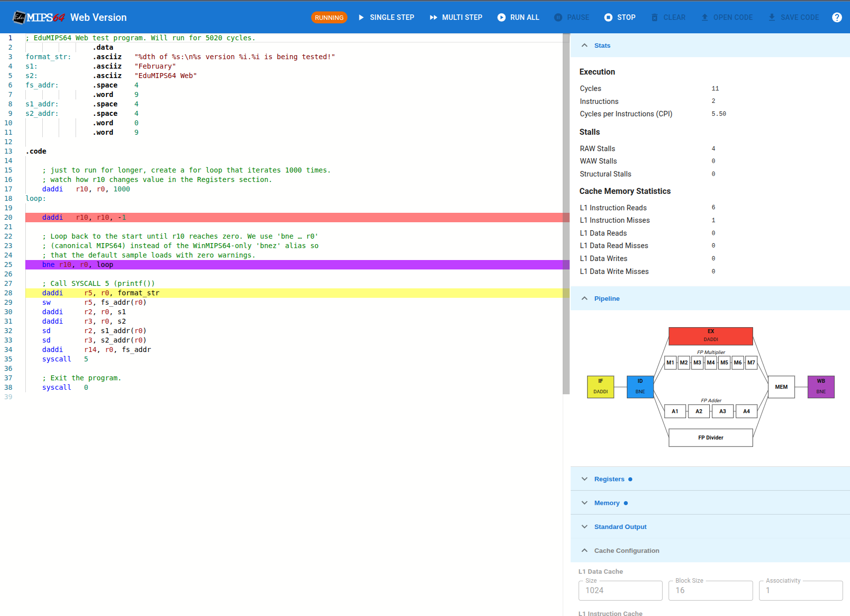Collapse the Stats section chevron
The image size is (850, 616).
585,45
